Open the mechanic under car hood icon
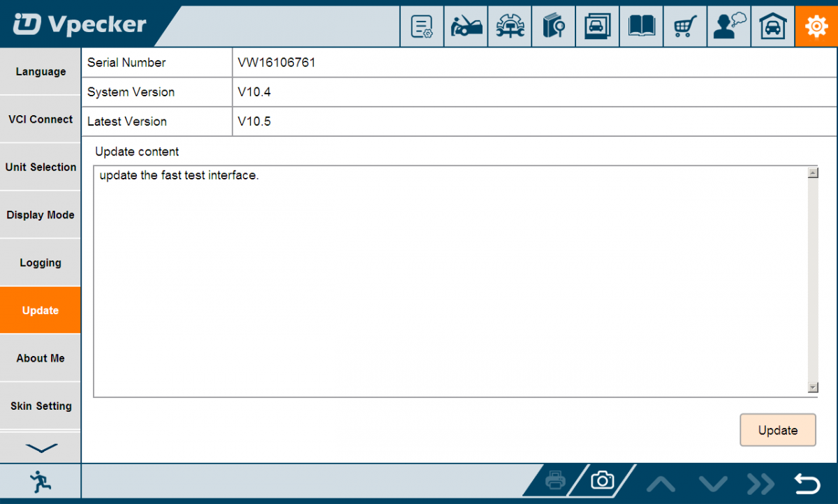The width and height of the screenshot is (838, 504). (466, 27)
